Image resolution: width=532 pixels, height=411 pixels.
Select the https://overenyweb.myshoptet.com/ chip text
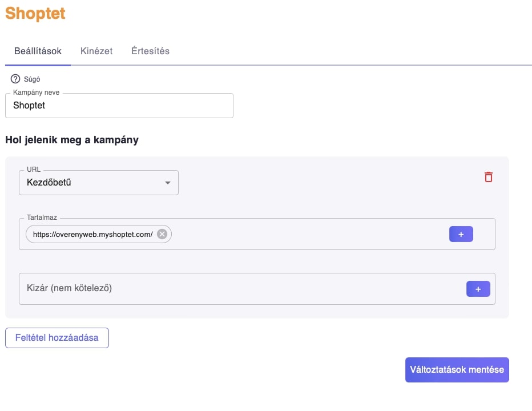92,235
